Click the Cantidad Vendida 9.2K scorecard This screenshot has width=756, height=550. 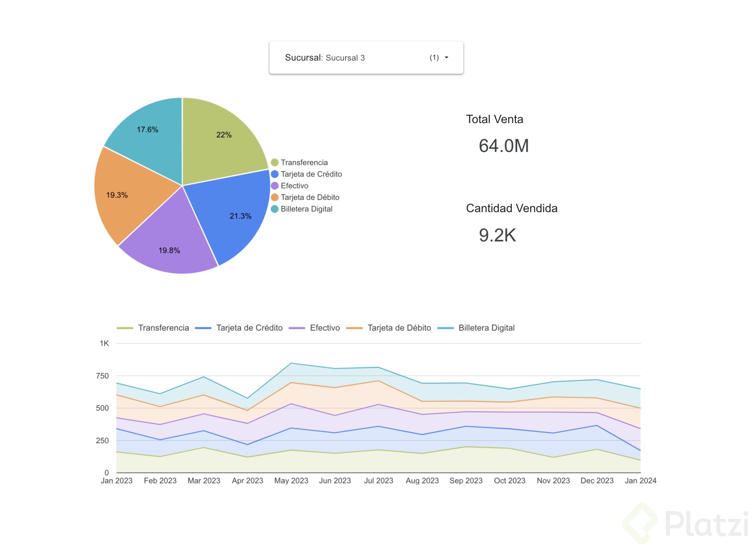click(x=497, y=235)
